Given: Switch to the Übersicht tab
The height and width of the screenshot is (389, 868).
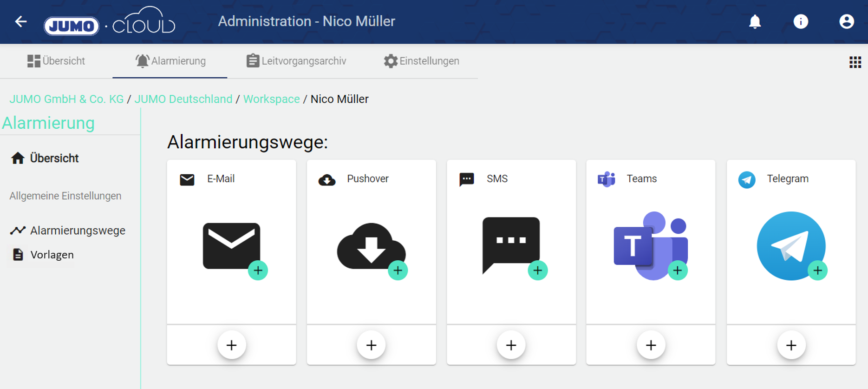Looking at the screenshot, I should [x=56, y=61].
